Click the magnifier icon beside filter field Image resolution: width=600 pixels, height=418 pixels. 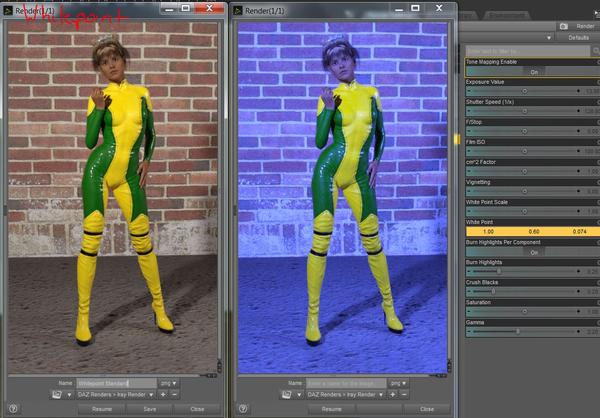pos(596,51)
